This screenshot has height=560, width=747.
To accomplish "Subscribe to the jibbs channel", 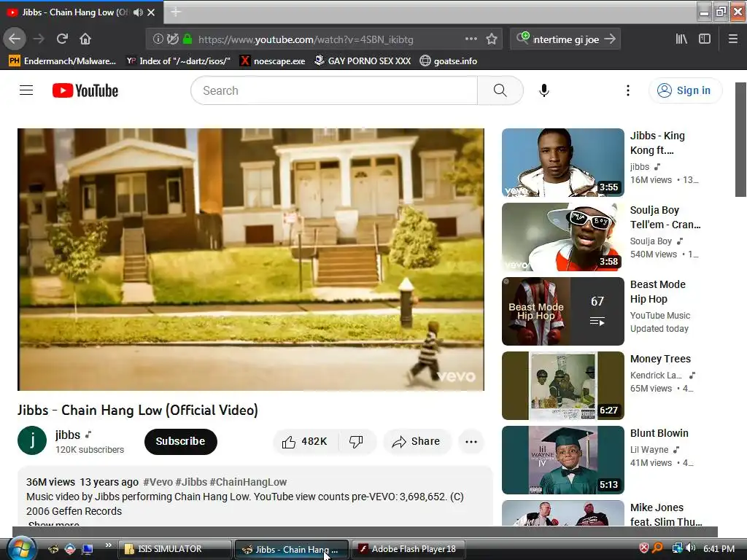I will 181,441.
